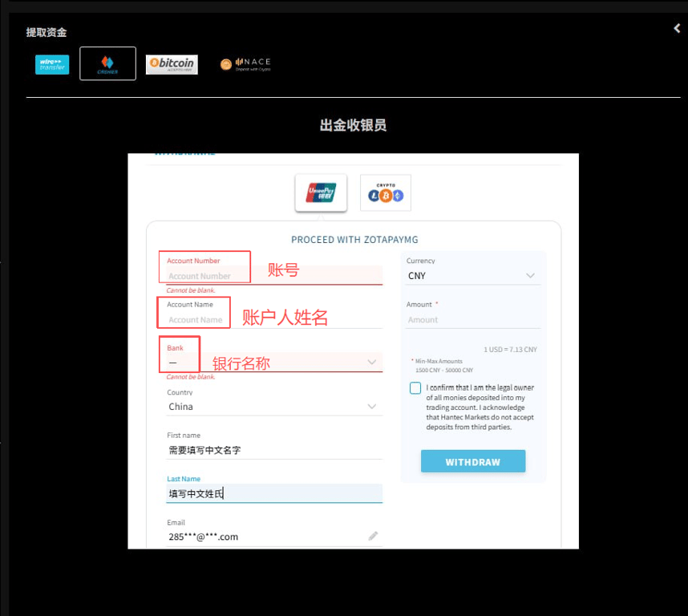The height and width of the screenshot is (616, 688).
Task: Click the WITHDRAW button
Action: 473,461
